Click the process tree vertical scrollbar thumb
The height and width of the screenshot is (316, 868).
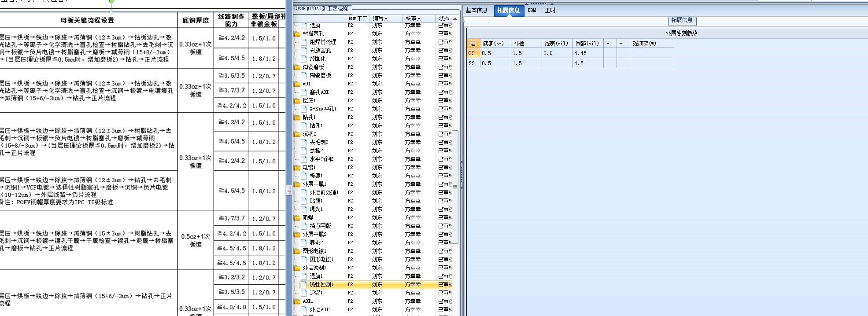pyautogui.click(x=455, y=187)
